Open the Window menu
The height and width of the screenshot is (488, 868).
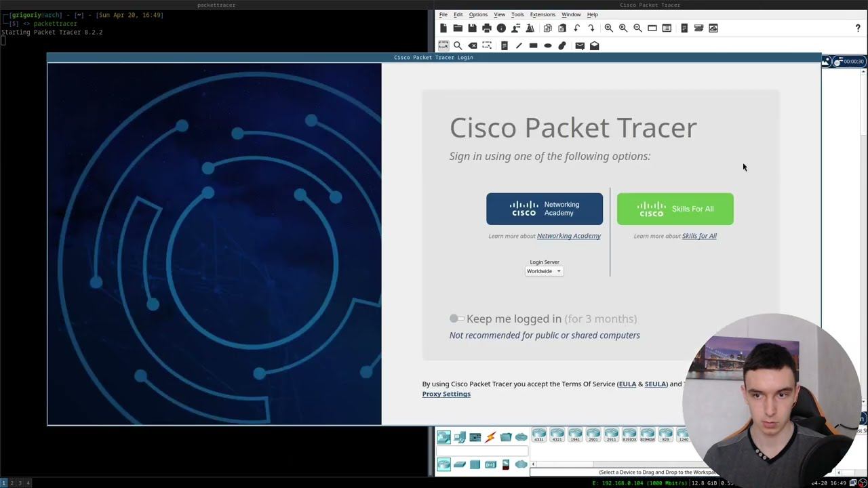[x=571, y=14]
